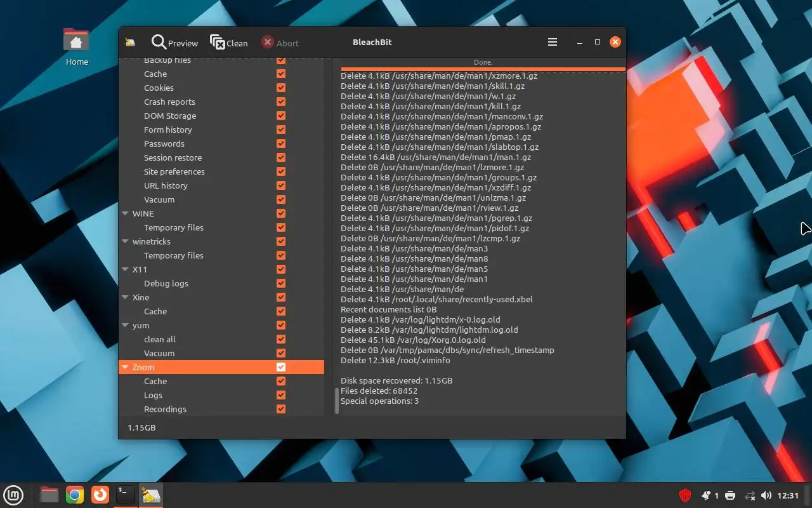Click the 1.15GB status bar text
Screen dimensions: 812x508
click(x=141, y=427)
